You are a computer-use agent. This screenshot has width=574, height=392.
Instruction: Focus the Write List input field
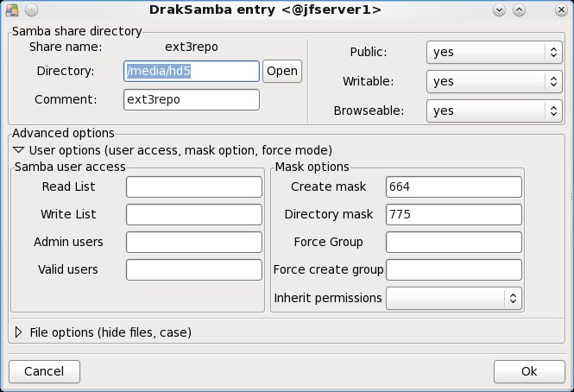(194, 214)
